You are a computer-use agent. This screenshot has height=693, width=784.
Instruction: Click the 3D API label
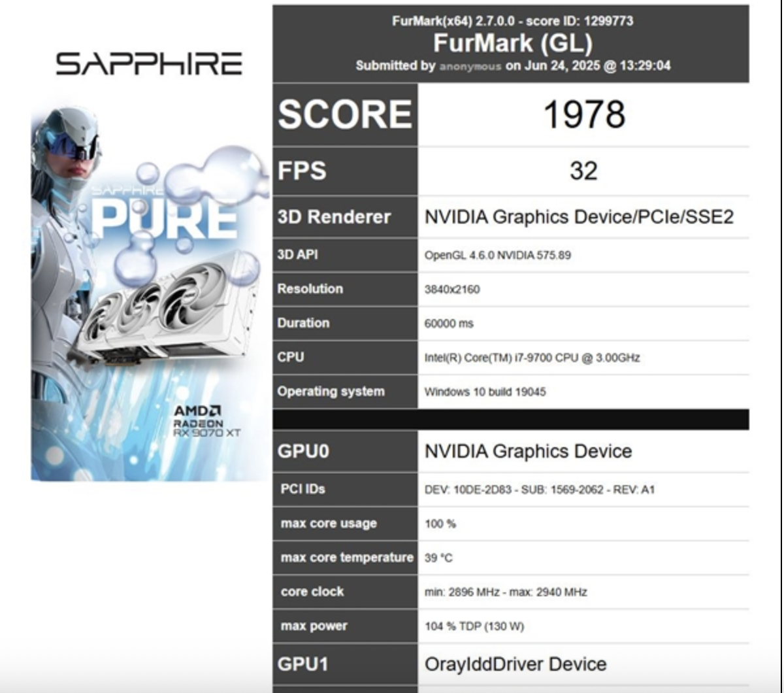(297, 255)
